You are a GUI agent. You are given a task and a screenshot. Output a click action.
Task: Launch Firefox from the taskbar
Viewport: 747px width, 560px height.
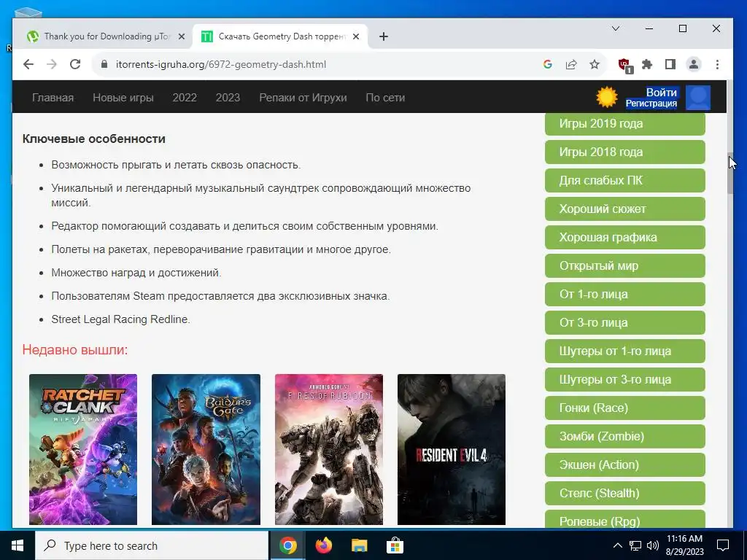(324, 545)
